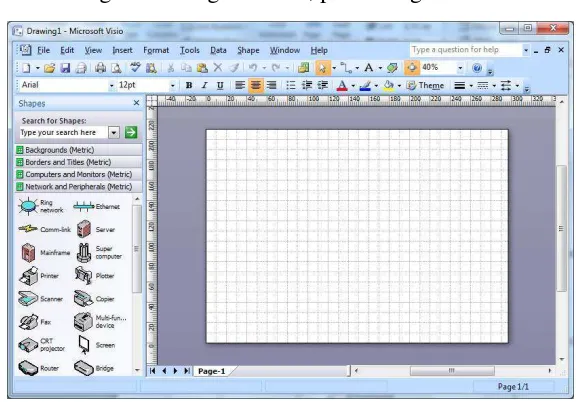
Task: Open the File menu
Action: [43, 50]
